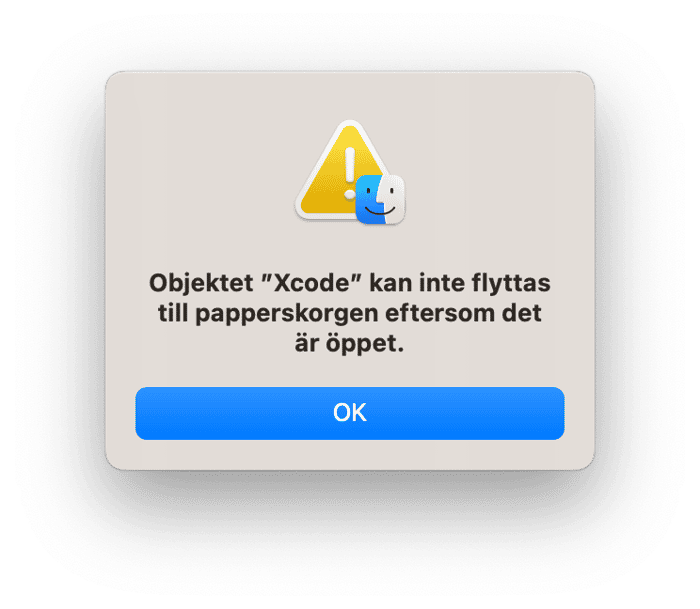The width and height of the screenshot is (700, 609).
Task: Click the white exclamation mark in triangle
Action: 350,173
